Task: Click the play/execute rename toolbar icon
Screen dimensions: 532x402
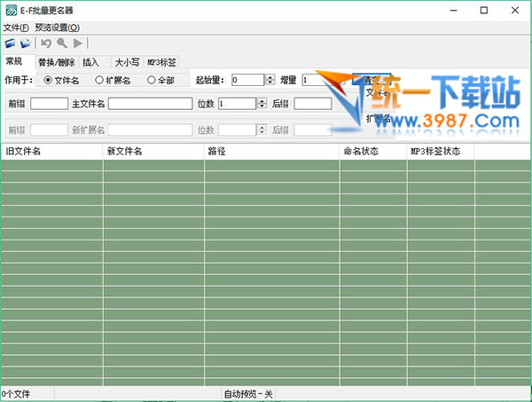Action: pos(78,43)
